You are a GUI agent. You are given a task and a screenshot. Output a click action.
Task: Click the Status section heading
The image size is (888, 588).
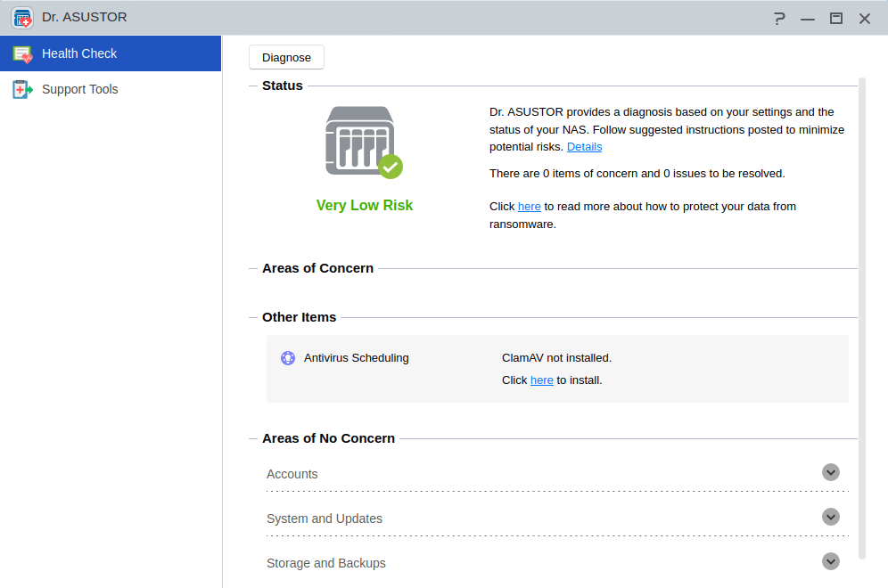tap(283, 86)
